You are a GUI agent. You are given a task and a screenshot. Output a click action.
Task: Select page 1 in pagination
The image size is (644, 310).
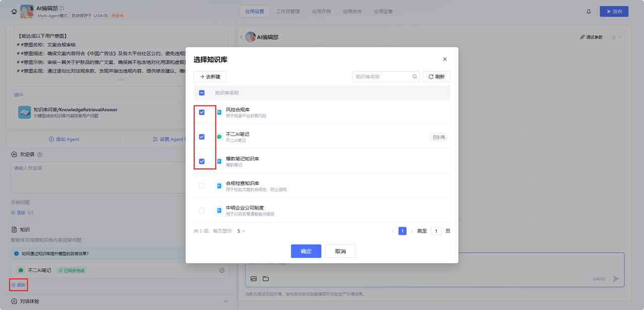(x=403, y=231)
